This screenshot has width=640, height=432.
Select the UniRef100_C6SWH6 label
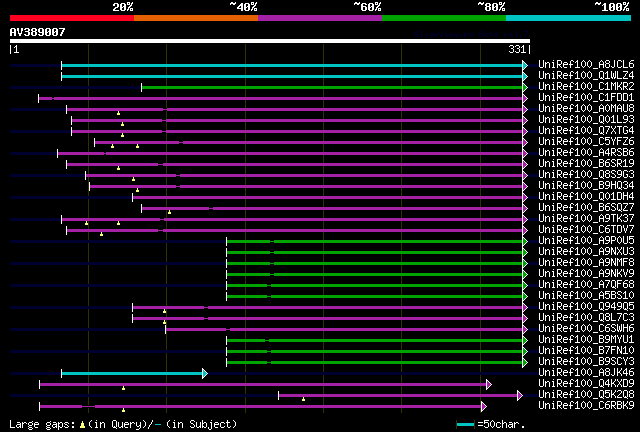pos(586,329)
